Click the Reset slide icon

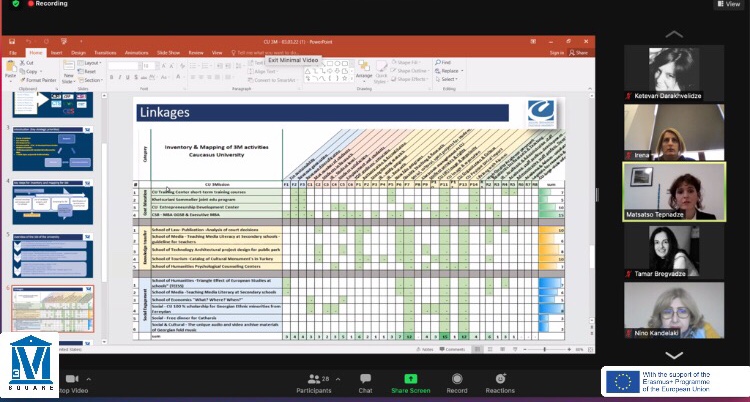click(88, 71)
